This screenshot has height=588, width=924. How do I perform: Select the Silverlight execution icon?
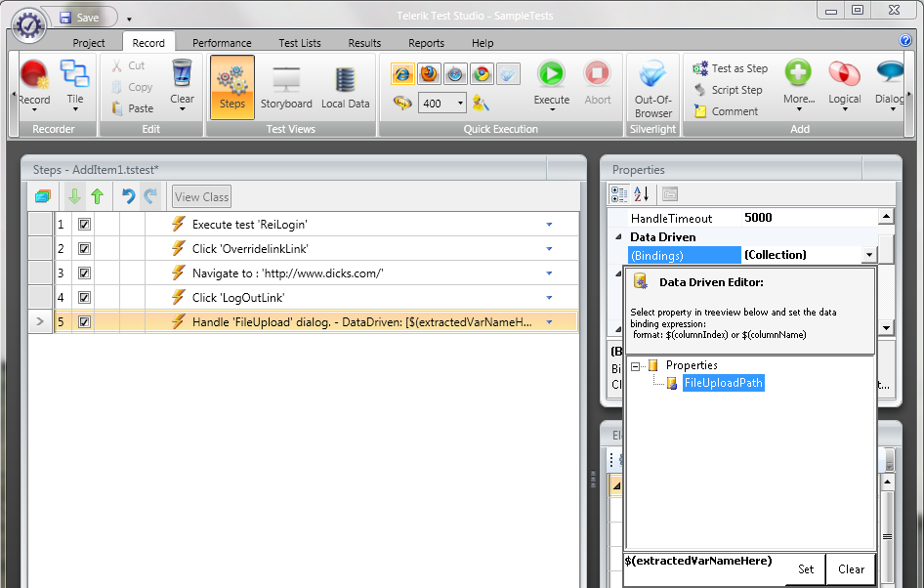(x=509, y=74)
